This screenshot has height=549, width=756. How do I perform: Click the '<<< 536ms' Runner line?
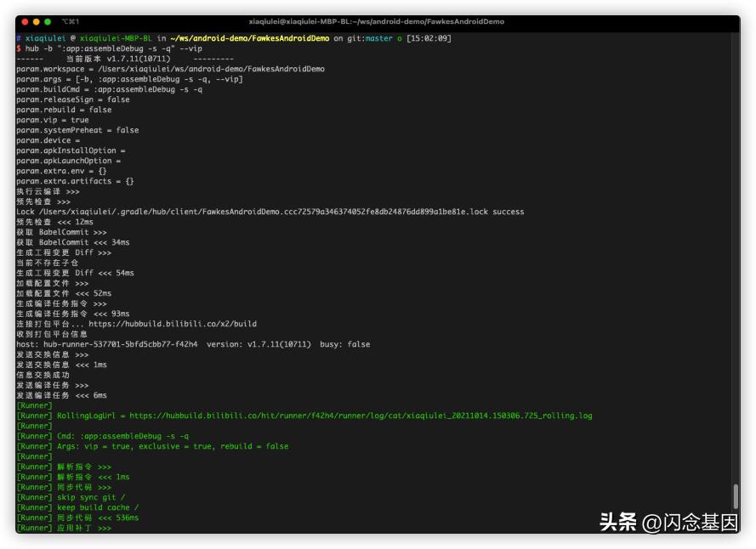77,518
